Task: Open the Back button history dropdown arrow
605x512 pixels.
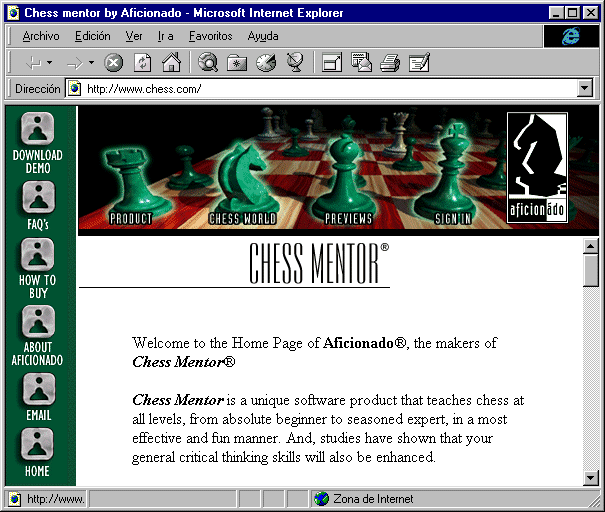Action: point(49,62)
